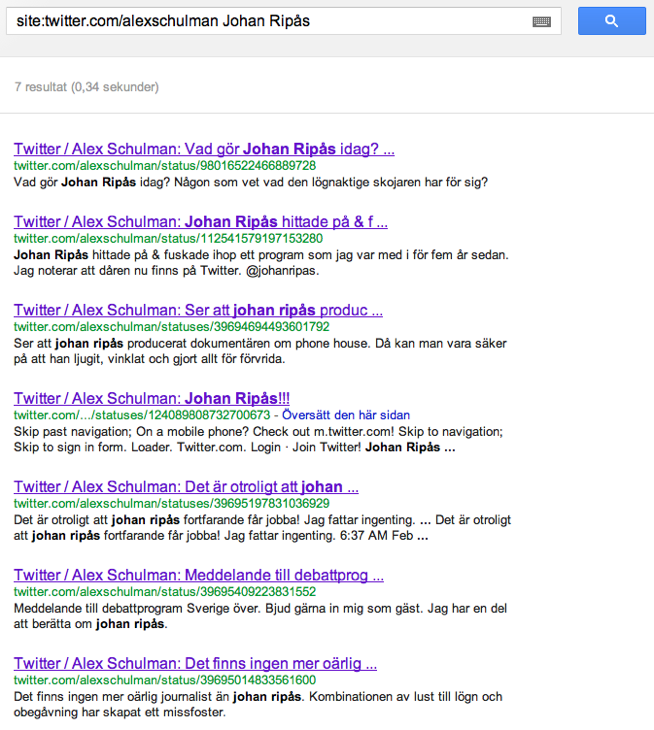Click snippet containing '6:37 AM Feb'
The height and width of the screenshot is (730, 654).
click(x=262, y=528)
